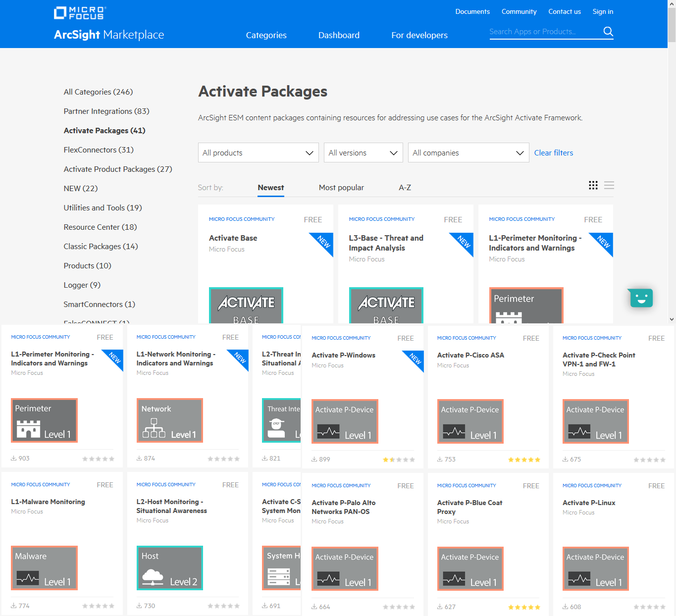Select Resource Center (18) category
The image size is (676, 616).
coord(100,227)
